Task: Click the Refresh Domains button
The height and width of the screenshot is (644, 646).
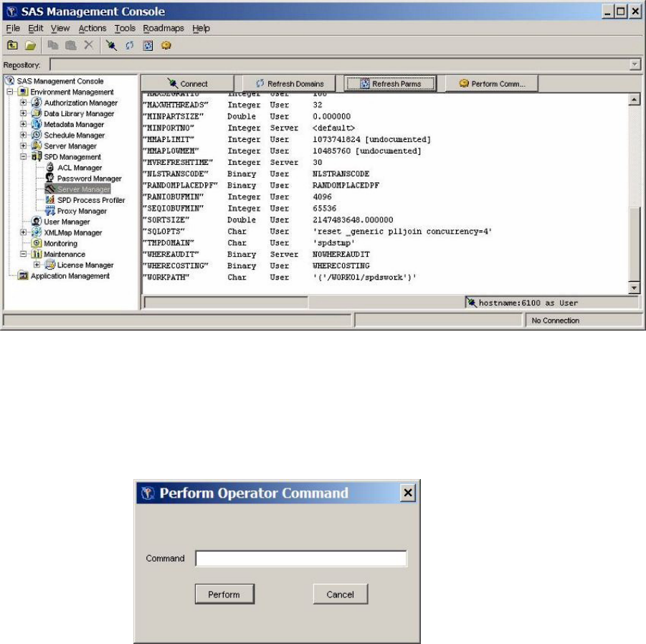Action: (x=289, y=84)
